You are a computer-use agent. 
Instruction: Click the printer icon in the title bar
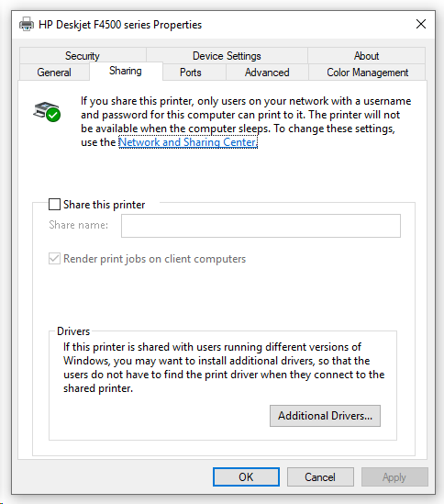click(27, 24)
